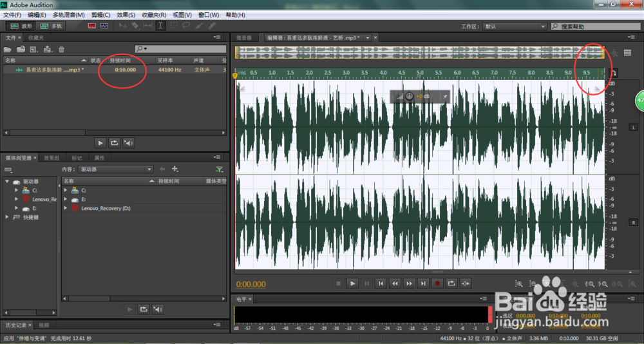Create new file icon in Files panel

pyautogui.click(x=34, y=50)
